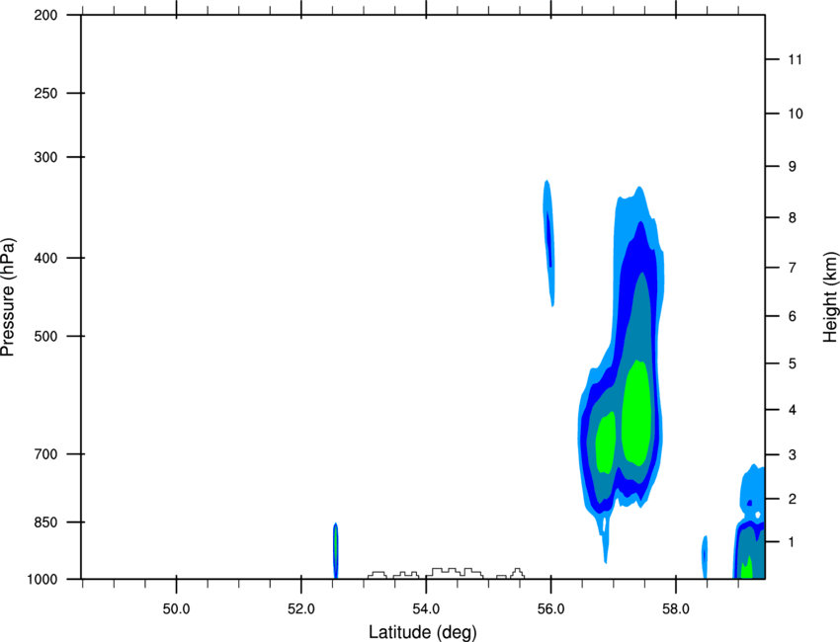Pick the 1 km height label
The width and height of the screenshot is (840, 642).
tap(793, 542)
